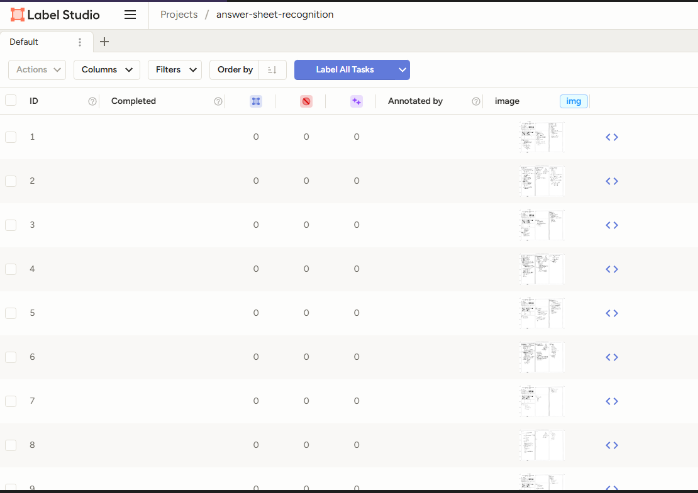Open answer-sheet-recognition breadcrumb link

pyautogui.click(x=275, y=15)
